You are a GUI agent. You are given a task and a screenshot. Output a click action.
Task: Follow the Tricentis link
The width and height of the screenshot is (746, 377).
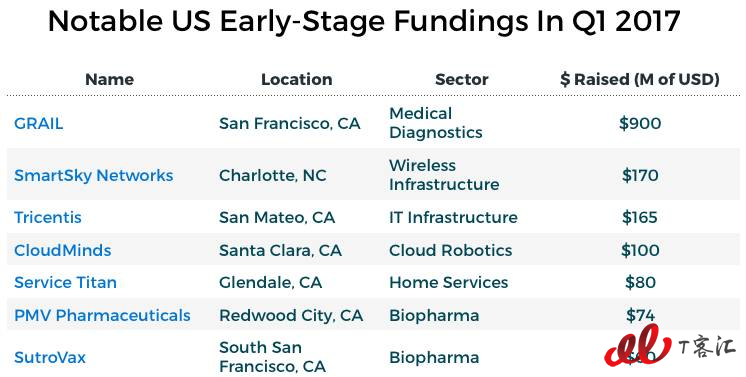(48, 218)
